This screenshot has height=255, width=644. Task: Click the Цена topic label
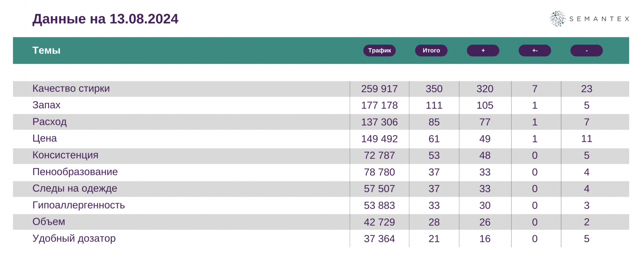point(45,138)
